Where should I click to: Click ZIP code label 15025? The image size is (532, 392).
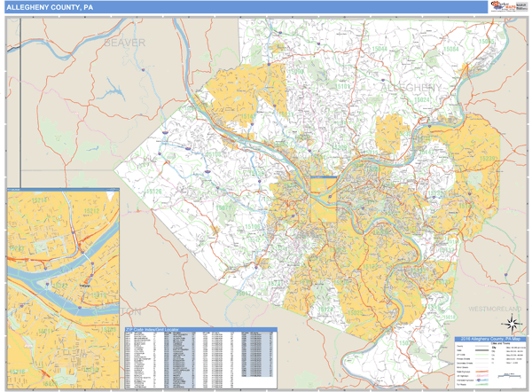coord(355,312)
